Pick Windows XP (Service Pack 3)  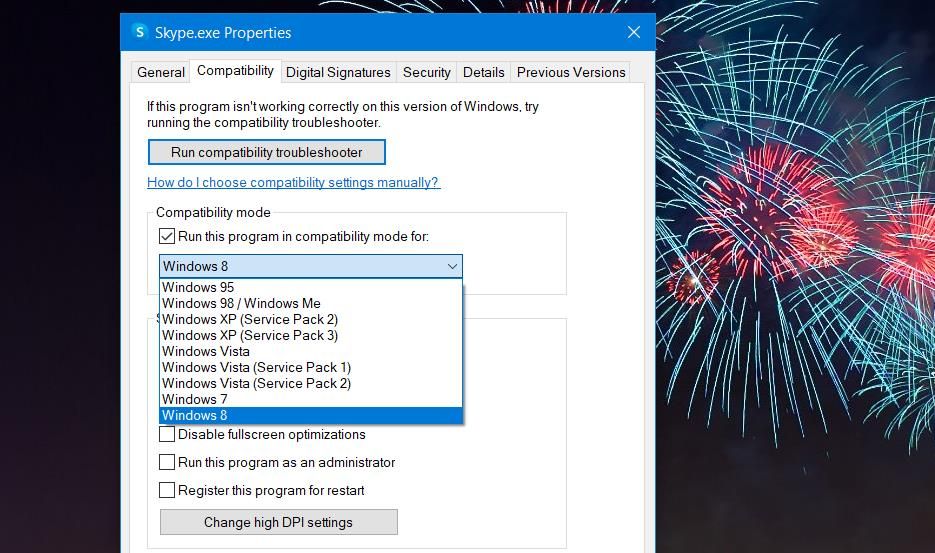point(311,335)
